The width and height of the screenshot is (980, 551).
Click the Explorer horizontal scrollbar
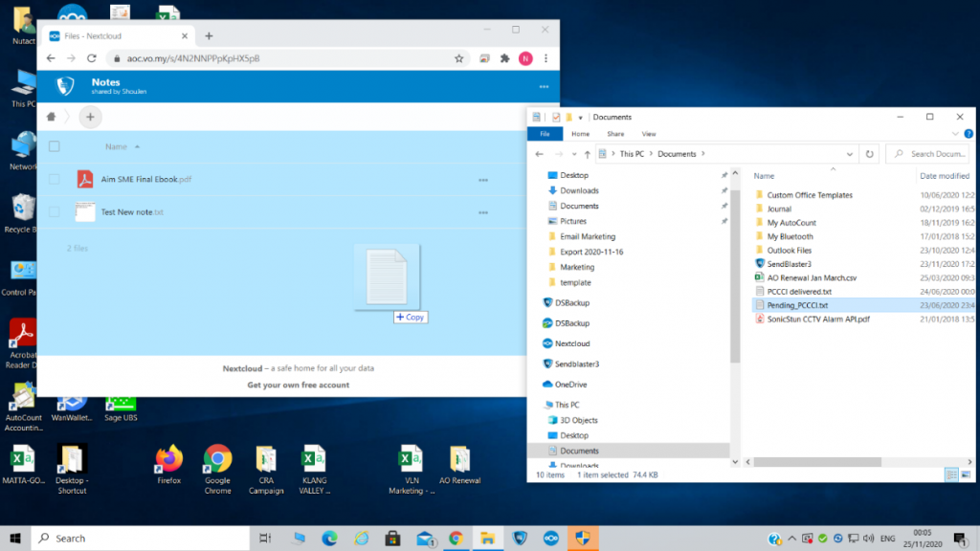coord(817,462)
